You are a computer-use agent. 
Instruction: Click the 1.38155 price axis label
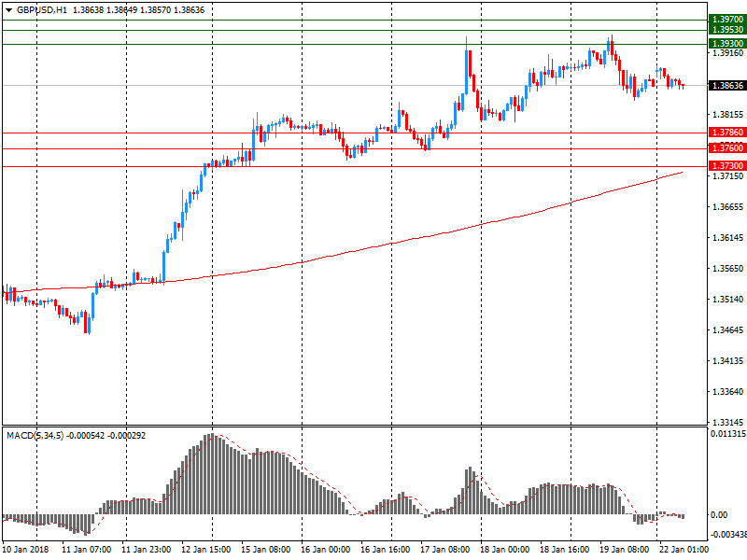coord(727,114)
